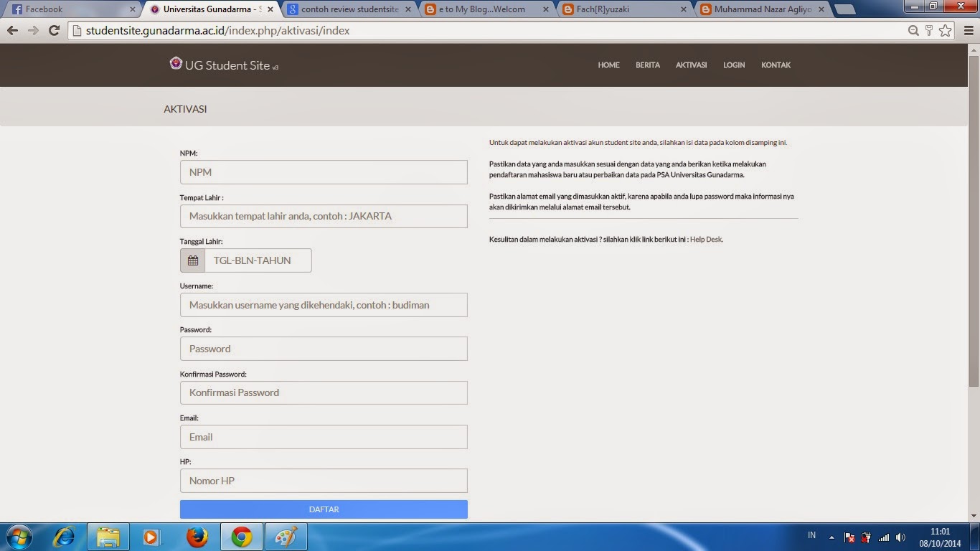980x551 pixels.
Task: Click the Show desktop strip
Action: pyautogui.click(x=975, y=537)
